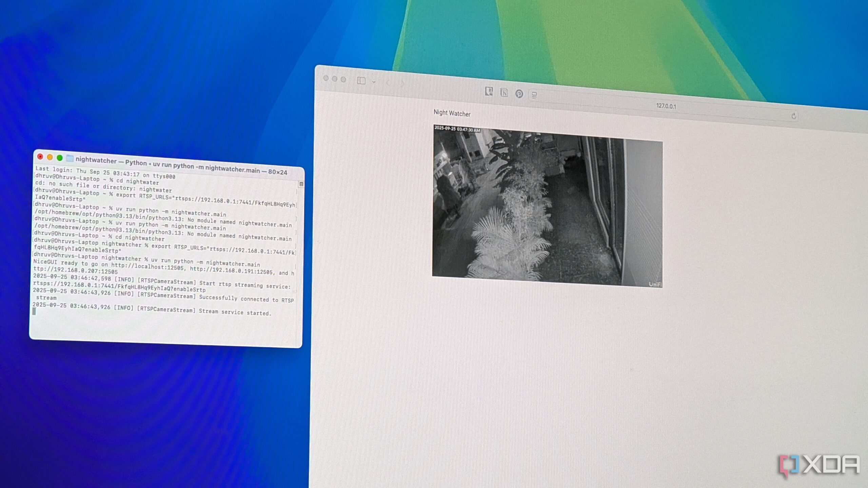Image resolution: width=868 pixels, height=488 pixels.
Task: Click the localhost:12505 URL in Terminal
Action: (147, 266)
